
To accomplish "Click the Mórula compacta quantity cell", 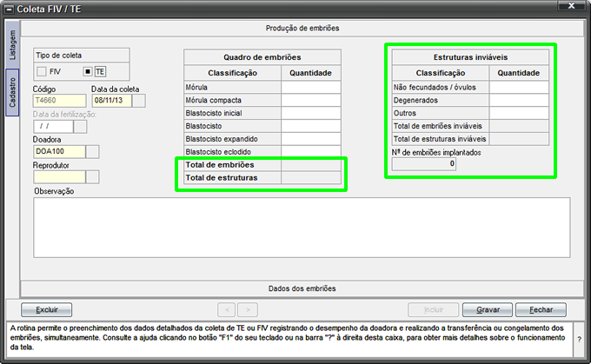I will click(x=311, y=100).
